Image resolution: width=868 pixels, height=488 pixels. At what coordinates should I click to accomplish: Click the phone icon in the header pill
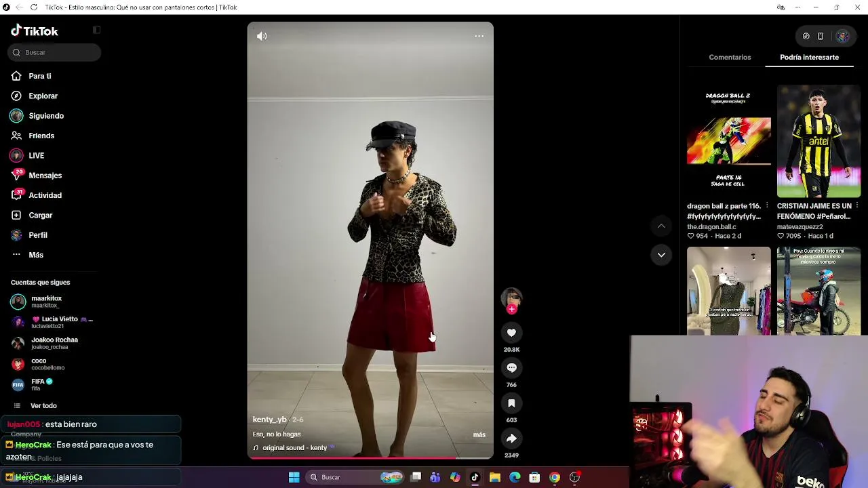[821, 37]
